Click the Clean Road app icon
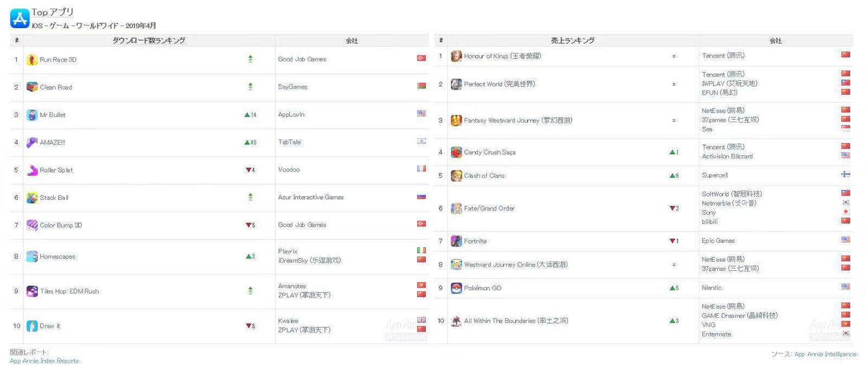The height and width of the screenshot is (369, 868). tap(32, 87)
